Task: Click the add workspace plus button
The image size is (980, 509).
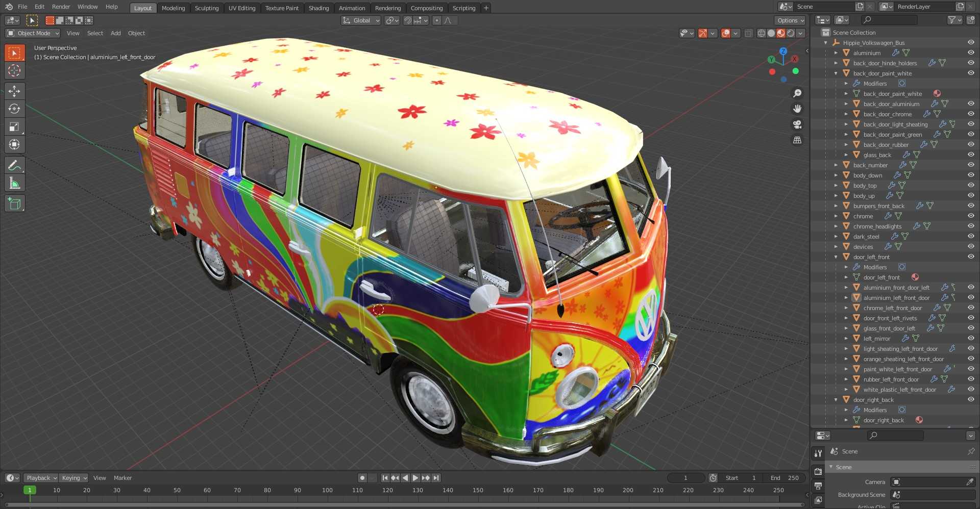Action: coord(486,8)
